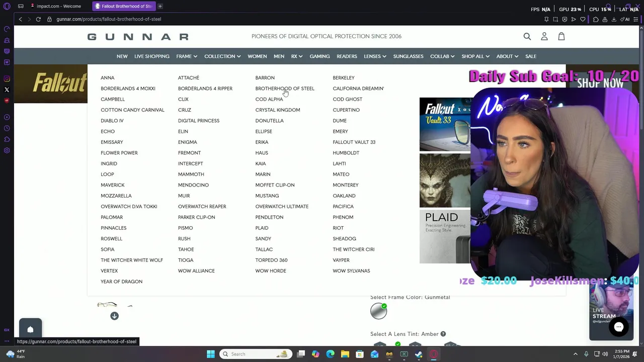Screen dimensions: 644x362
Task: Open the Opera GX main menu icon
Action: pos(7,6)
